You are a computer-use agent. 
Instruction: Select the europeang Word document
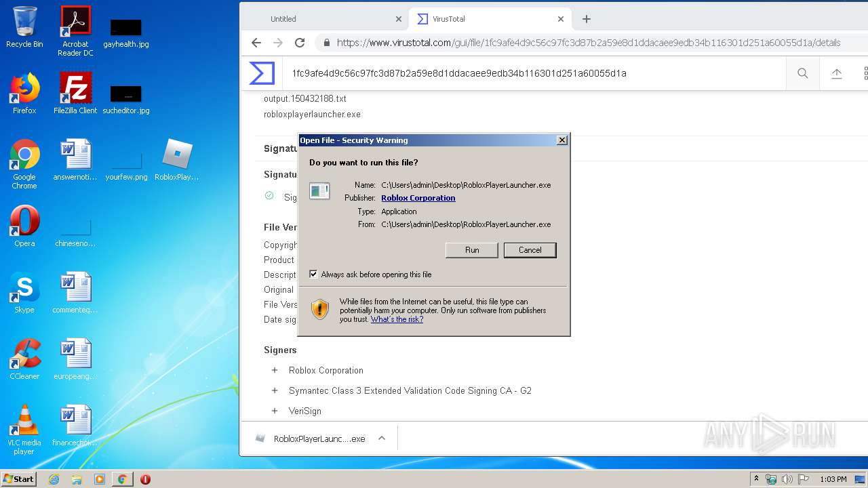75,359
